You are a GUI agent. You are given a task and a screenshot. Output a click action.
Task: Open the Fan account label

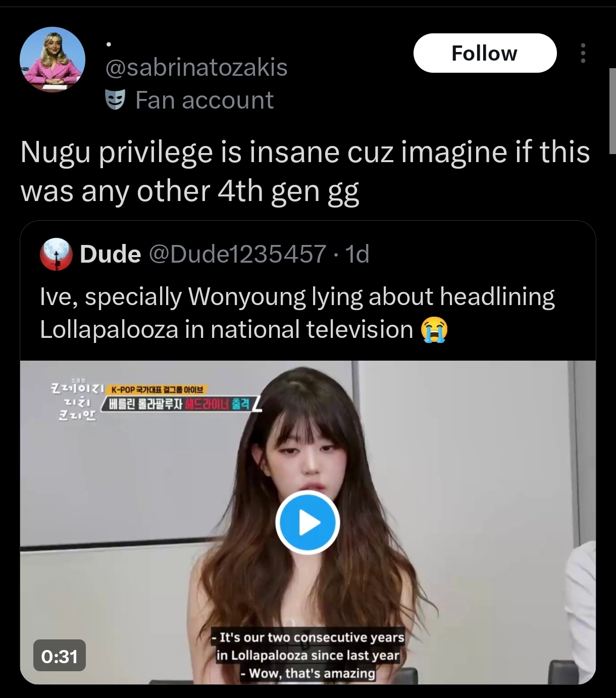(x=204, y=100)
